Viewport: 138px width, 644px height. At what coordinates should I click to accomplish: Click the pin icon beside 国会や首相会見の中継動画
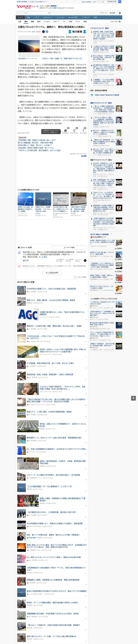pyautogui.click(x=92, y=95)
